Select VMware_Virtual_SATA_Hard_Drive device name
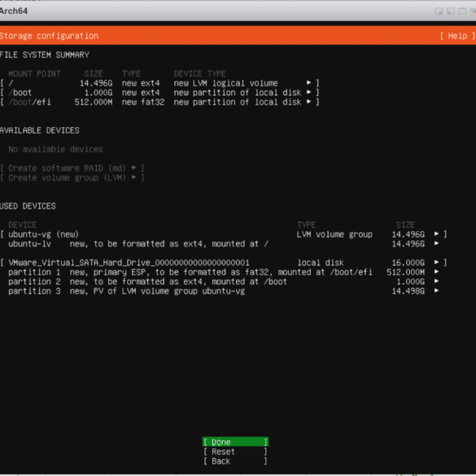The width and height of the screenshot is (476, 476). (x=129, y=263)
